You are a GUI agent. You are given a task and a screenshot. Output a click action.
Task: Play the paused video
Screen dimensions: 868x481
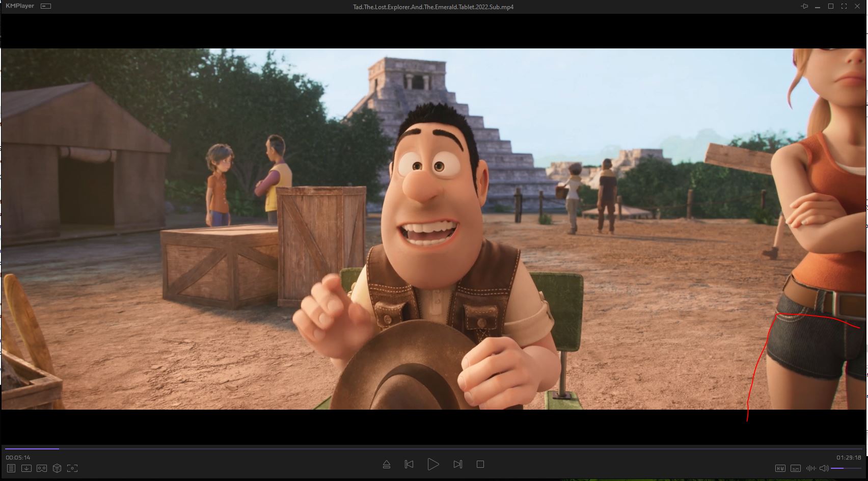[x=433, y=464]
